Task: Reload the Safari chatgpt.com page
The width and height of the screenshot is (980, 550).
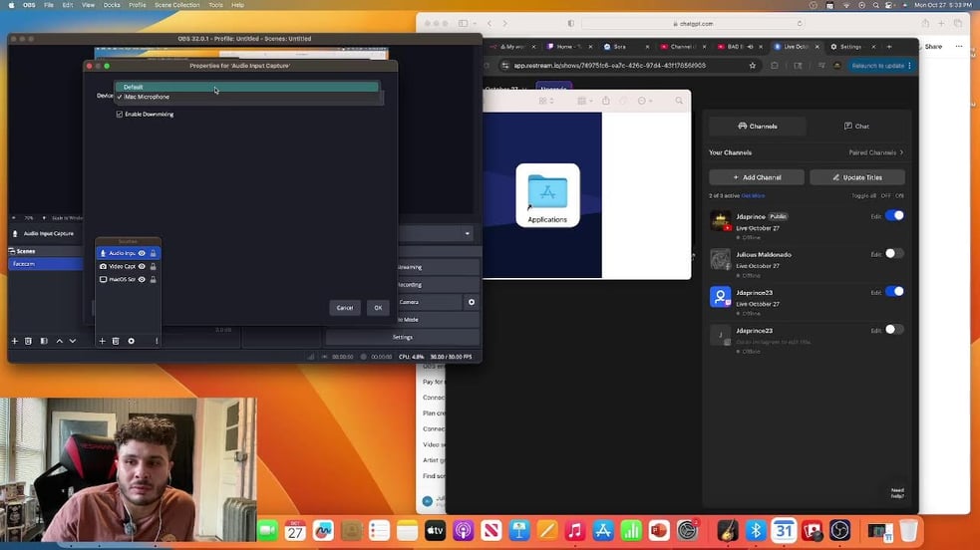Action: point(800,24)
